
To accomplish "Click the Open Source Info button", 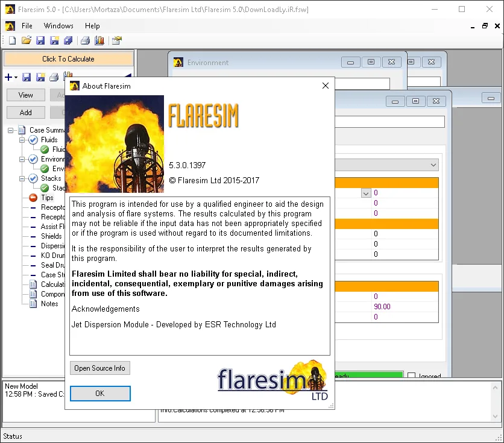I will [100, 368].
